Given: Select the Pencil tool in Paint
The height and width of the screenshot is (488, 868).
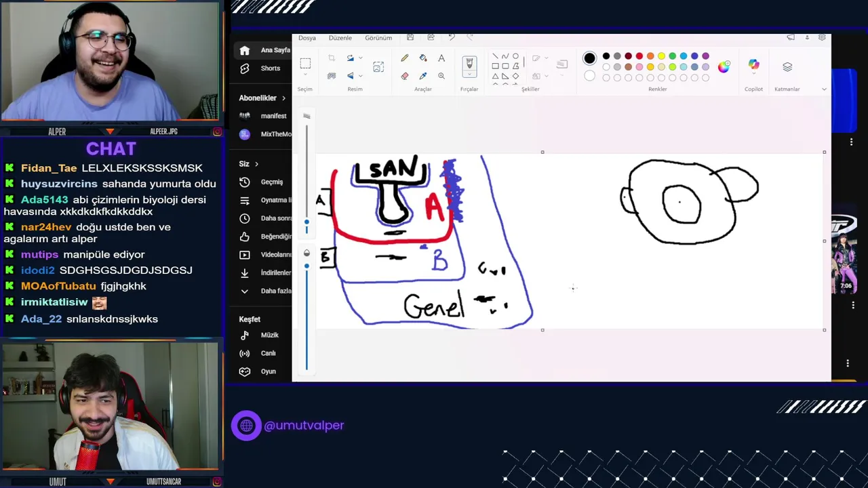Looking at the screenshot, I should pos(405,58).
